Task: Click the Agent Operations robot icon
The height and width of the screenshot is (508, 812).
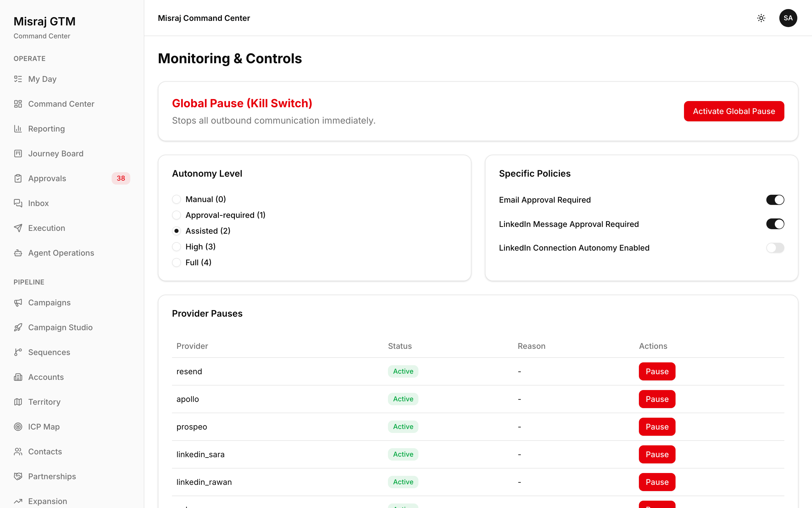Action: click(18, 253)
